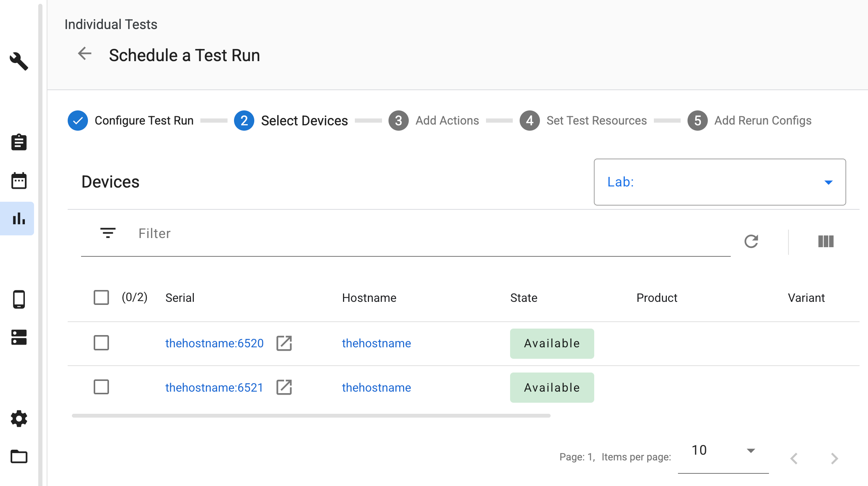The height and width of the screenshot is (486, 868).
Task: Open the clipboard test plans sidebar icon
Action: click(19, 142)
